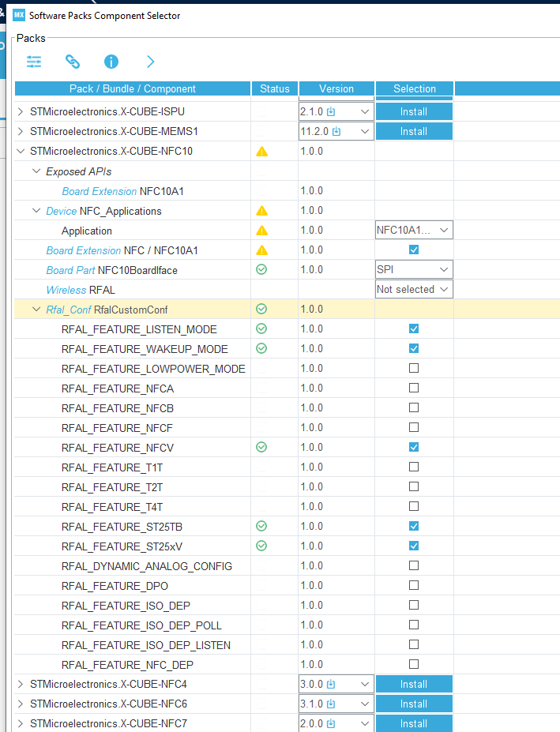This screenshot has width=560, height=732.
Task: Click download icon next to version 2.0.0
Action: click(331, 723)
